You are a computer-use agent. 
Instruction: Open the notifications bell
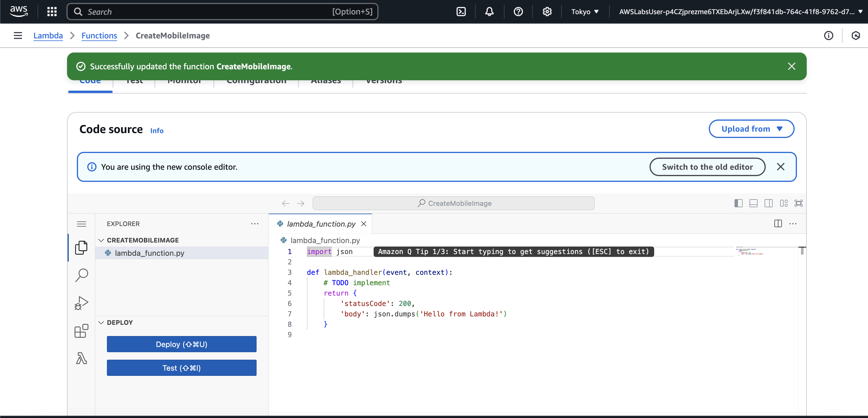tap(489, 12)
